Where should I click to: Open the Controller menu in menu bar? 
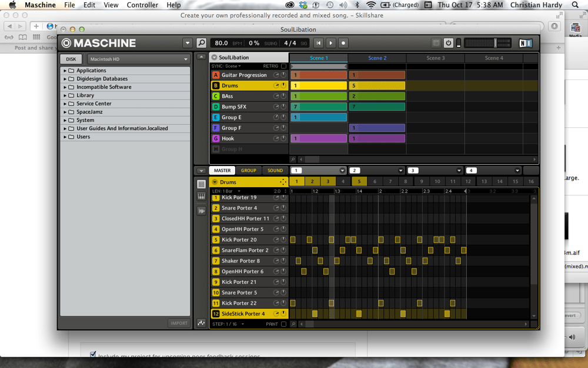coord(142,5)
